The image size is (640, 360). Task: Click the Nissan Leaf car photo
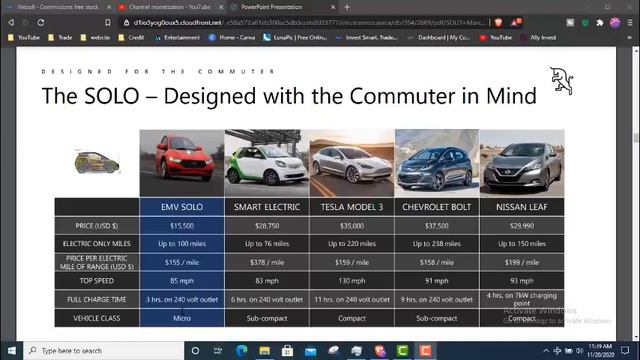[522, 163]
